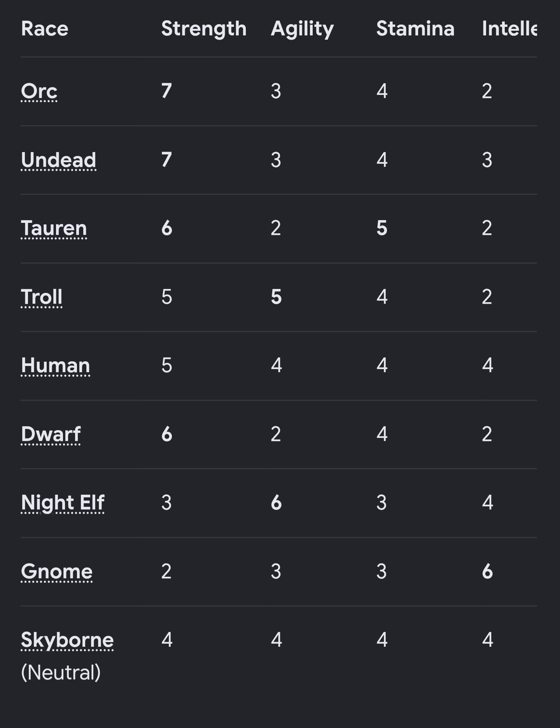Select Tauren's bold Stamina value 5
560x728 pixels.
pos(382,228)
